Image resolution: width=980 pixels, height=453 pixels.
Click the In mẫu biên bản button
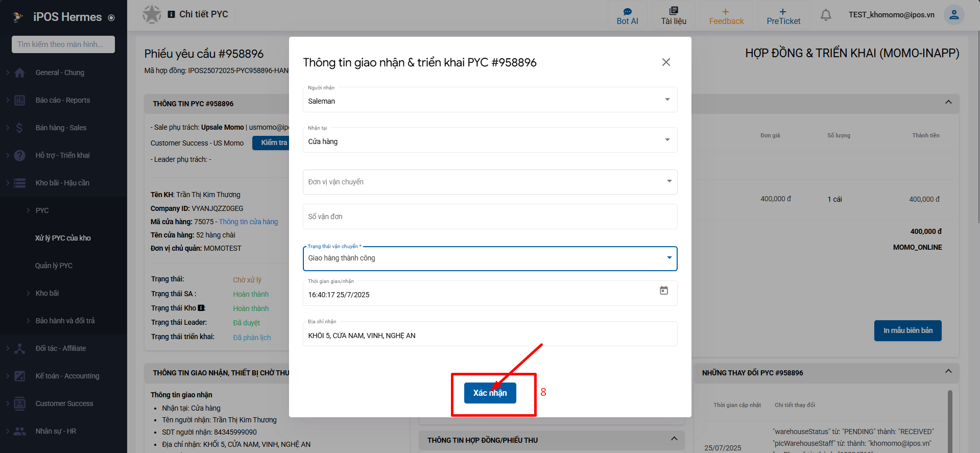(x=907, y=330)
